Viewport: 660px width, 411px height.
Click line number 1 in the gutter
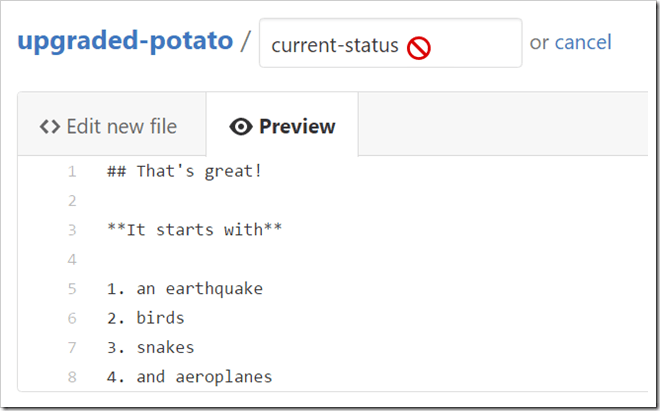[x=71, y=171]
